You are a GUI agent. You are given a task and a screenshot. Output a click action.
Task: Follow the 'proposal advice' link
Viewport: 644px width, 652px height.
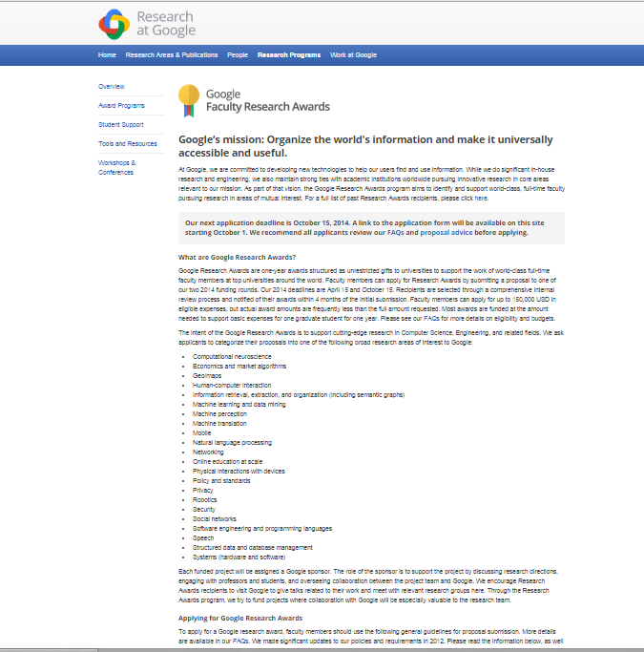pos(447,232)
